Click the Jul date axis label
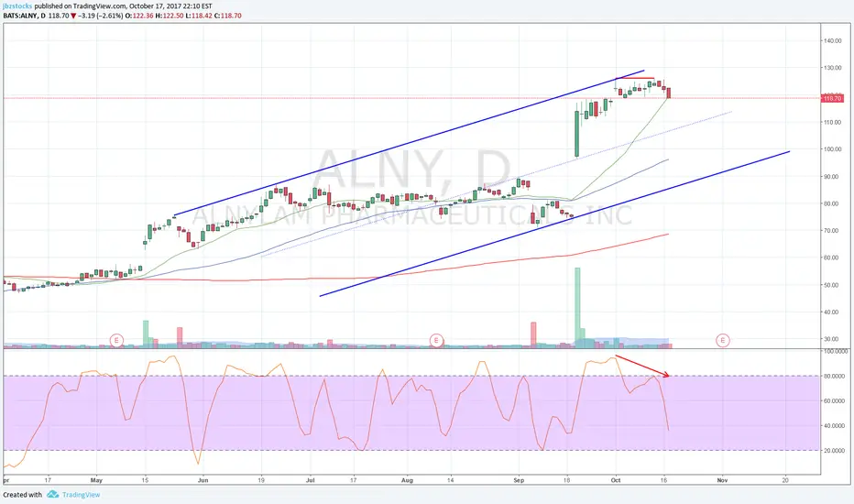Image resolution: width=854 pixels, height=504 pixels. [311, 480]
